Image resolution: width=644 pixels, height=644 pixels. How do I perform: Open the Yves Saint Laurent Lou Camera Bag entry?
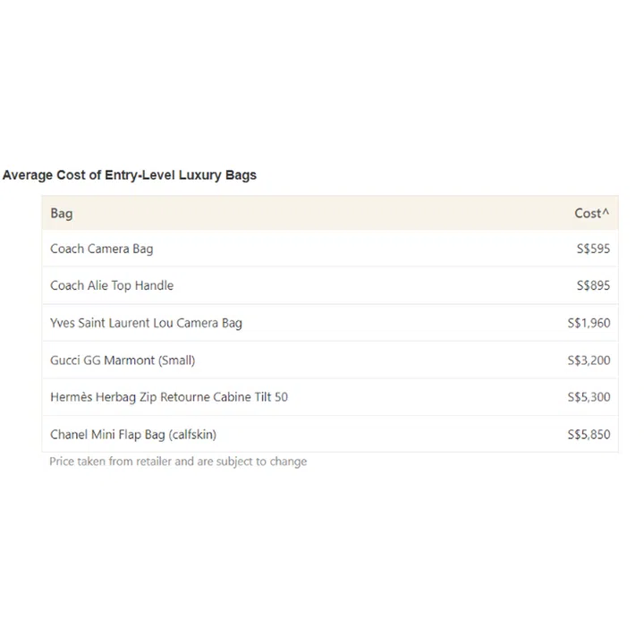[x=146, y=323]
